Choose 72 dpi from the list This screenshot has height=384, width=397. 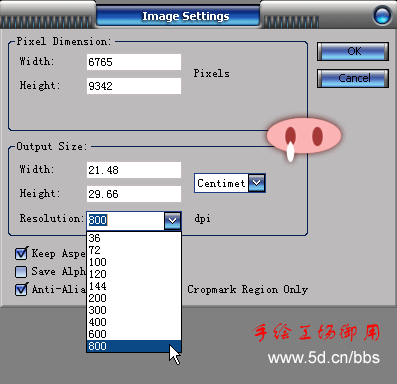coord(134,250)
